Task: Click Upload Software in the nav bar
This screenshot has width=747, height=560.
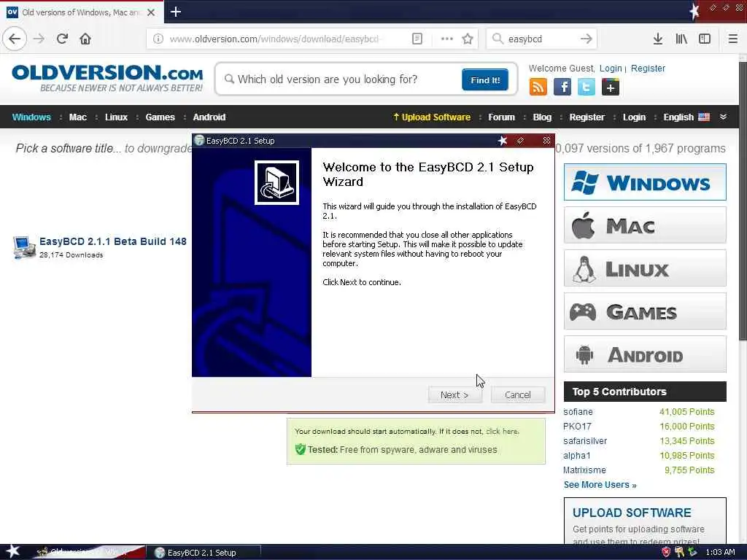Action: click(432, 117)
